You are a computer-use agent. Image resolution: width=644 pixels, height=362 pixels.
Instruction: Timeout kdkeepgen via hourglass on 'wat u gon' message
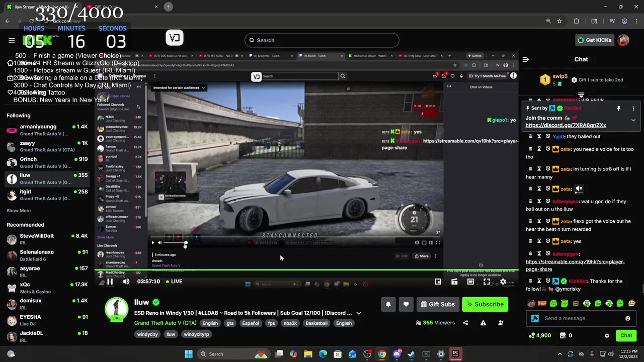tap(539, 201)
